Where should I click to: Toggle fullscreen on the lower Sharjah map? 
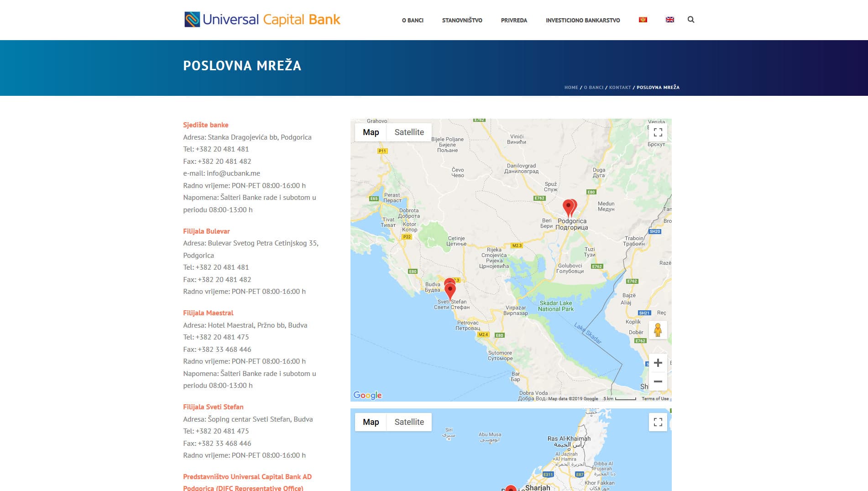point(658,422)
